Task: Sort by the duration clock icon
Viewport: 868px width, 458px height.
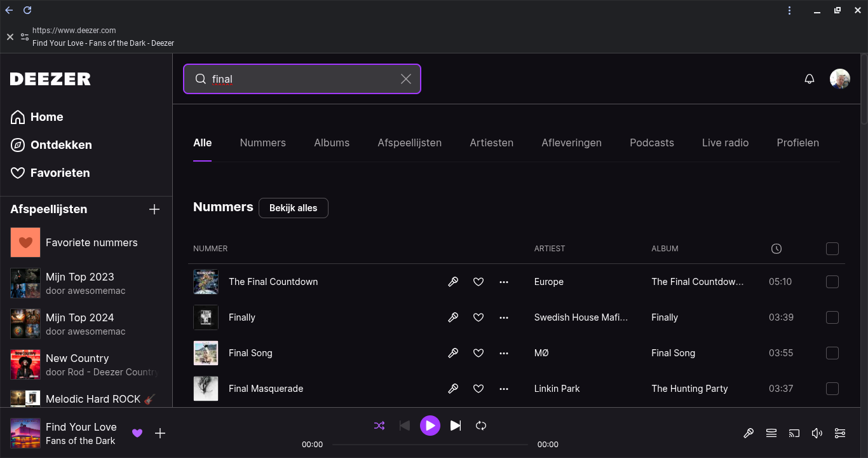Action: tap(776, 249)
